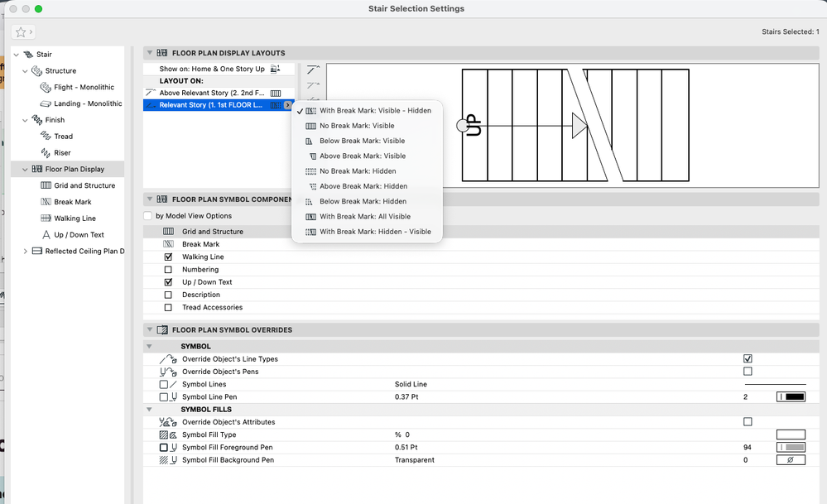Click second layout type icon beside preview
This screenshot has width=827, height=504.
click(313, 85)
